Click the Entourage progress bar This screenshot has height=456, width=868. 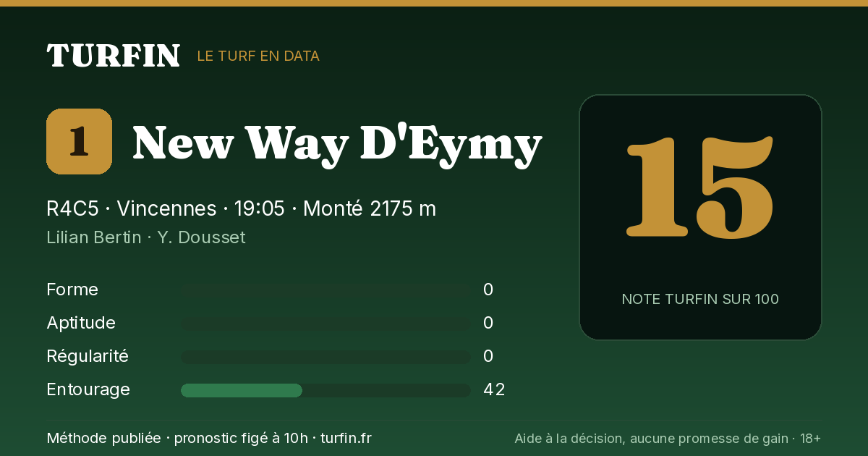click(x=325, y=390)
